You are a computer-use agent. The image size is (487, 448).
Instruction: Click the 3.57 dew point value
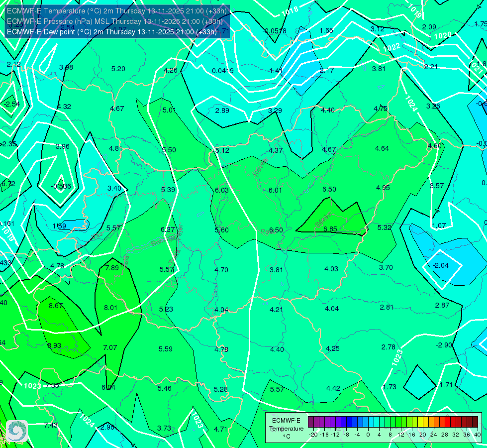click(x=437, y=186)
